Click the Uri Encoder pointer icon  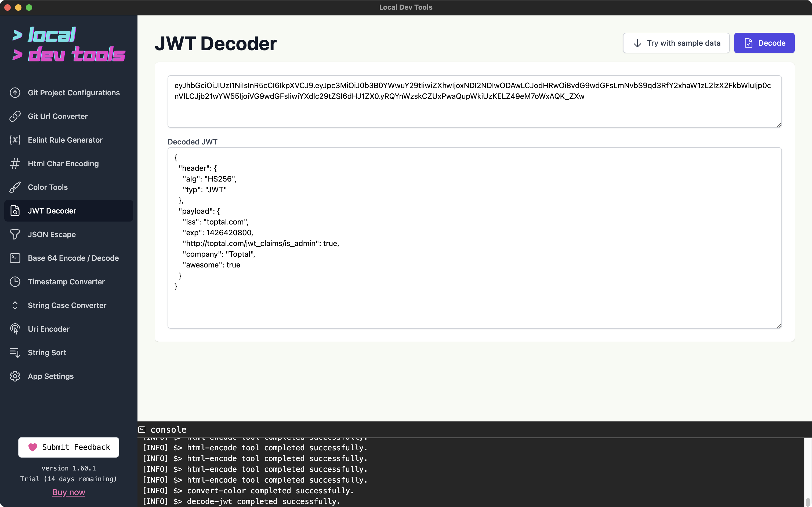tap(15, 329)
